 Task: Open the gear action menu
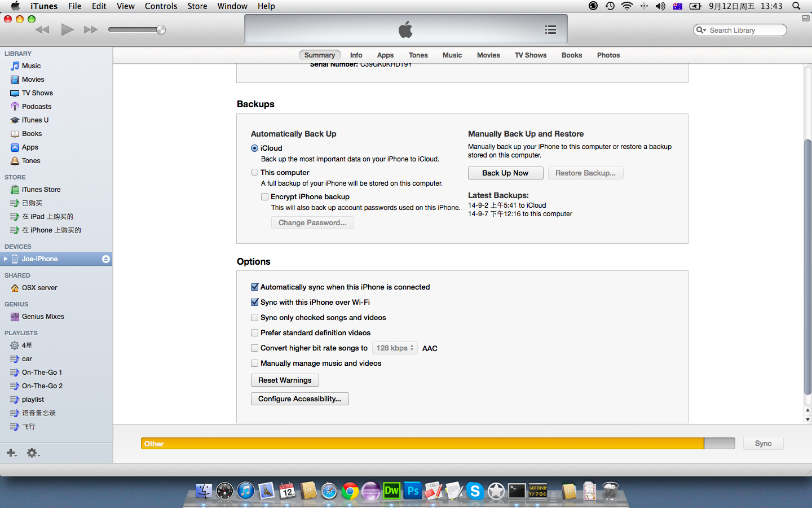coord(33,453)
